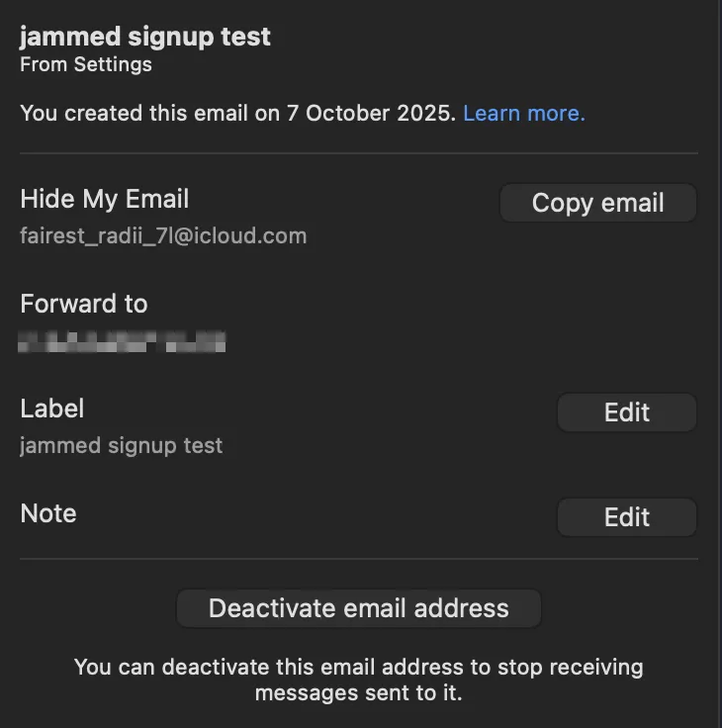Viewport: 722px width, 728px height.
Task: Edit the Label field
Action: 626,412
